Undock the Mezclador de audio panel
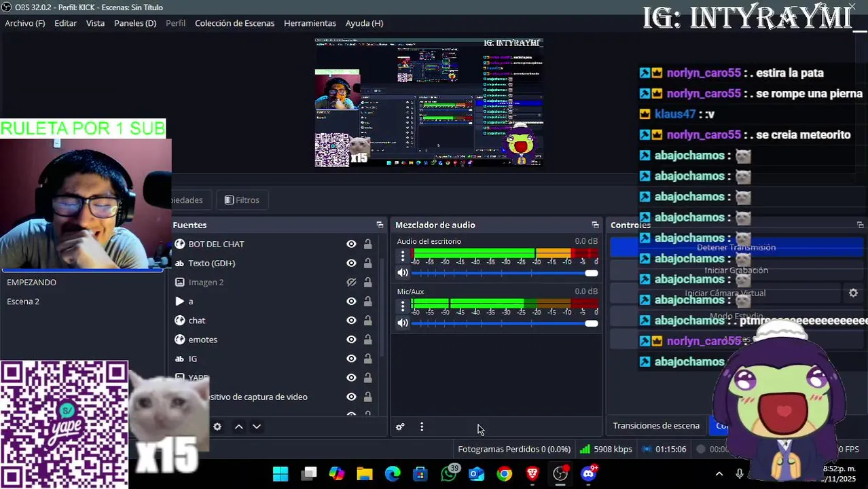 tap(595, 225)
